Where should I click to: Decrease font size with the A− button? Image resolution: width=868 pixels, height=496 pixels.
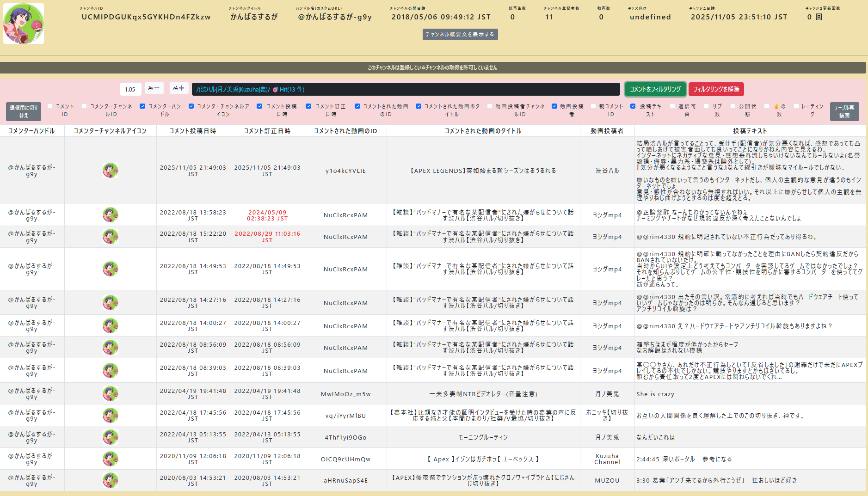154,88
